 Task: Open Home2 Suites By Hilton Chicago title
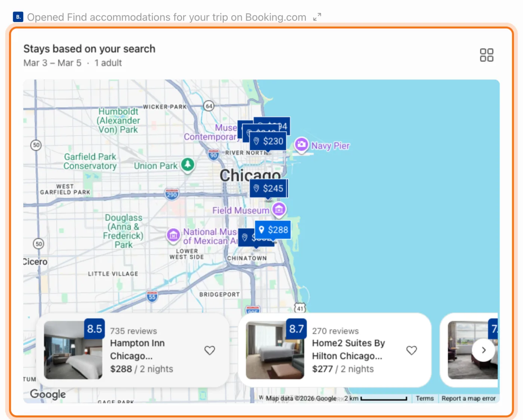coord(349,349)
